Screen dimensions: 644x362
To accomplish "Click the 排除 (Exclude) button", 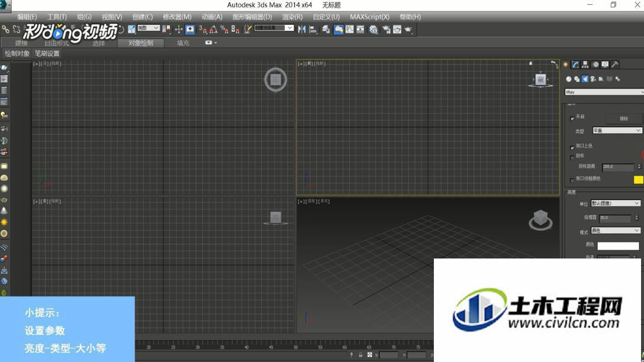I will pos(624,119).
